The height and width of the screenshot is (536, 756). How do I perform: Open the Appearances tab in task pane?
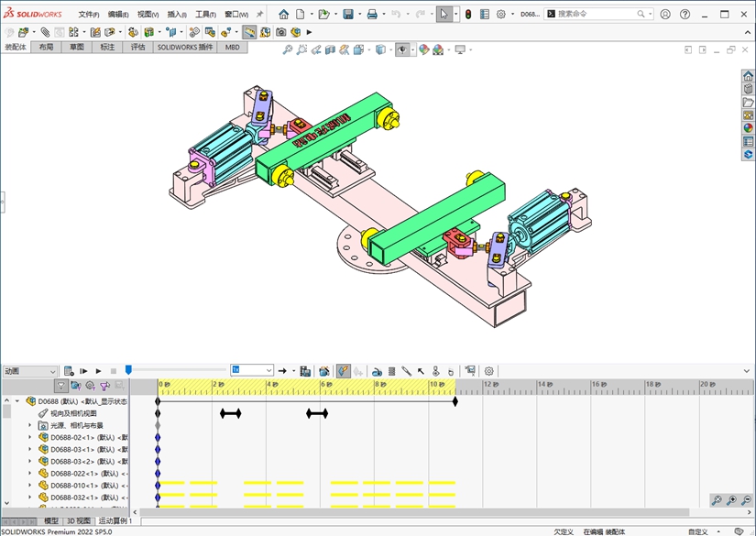coord(748,128)
